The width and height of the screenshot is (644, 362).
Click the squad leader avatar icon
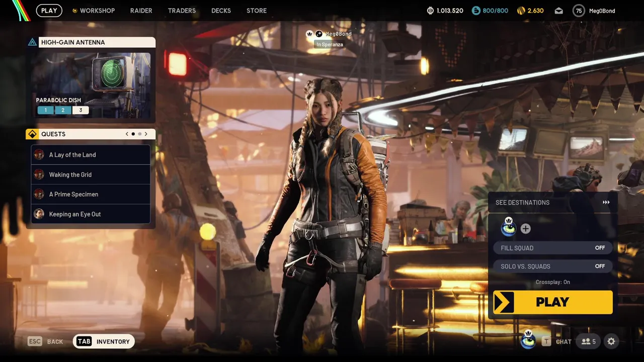click(508, 228)
